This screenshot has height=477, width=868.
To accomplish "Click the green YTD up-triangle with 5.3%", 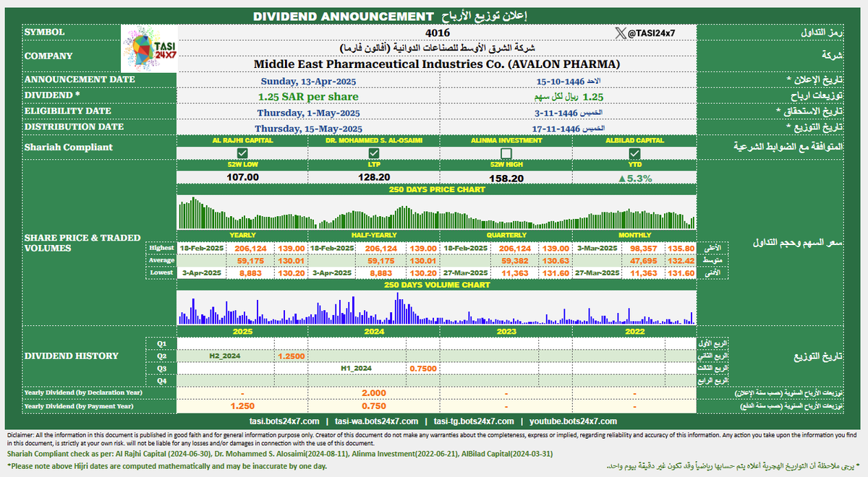I will [634, 178].
